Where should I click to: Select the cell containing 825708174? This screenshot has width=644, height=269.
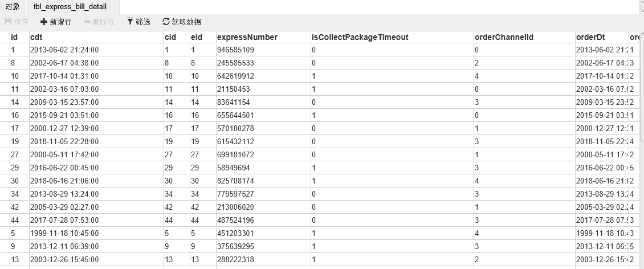tap(263, 181)
